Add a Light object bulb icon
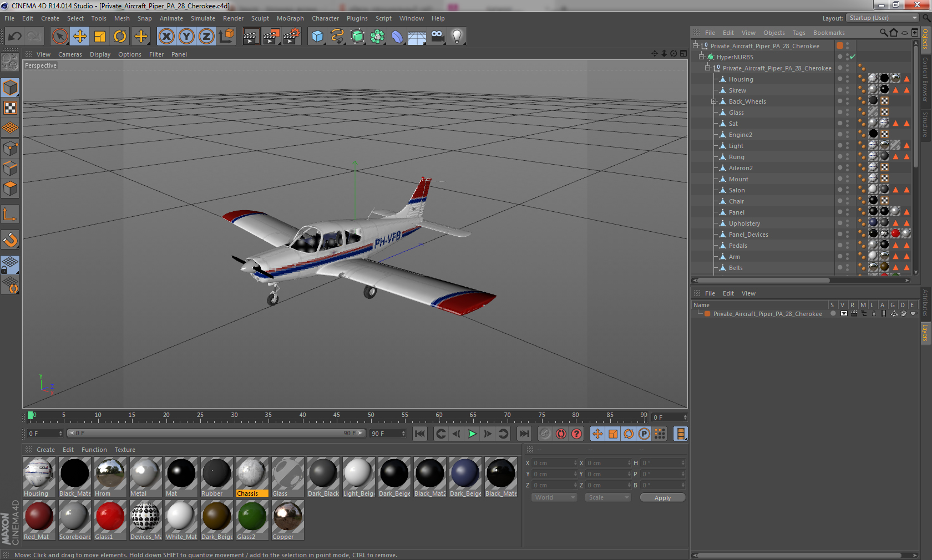The image size is (932, 560). pos(457,37)
